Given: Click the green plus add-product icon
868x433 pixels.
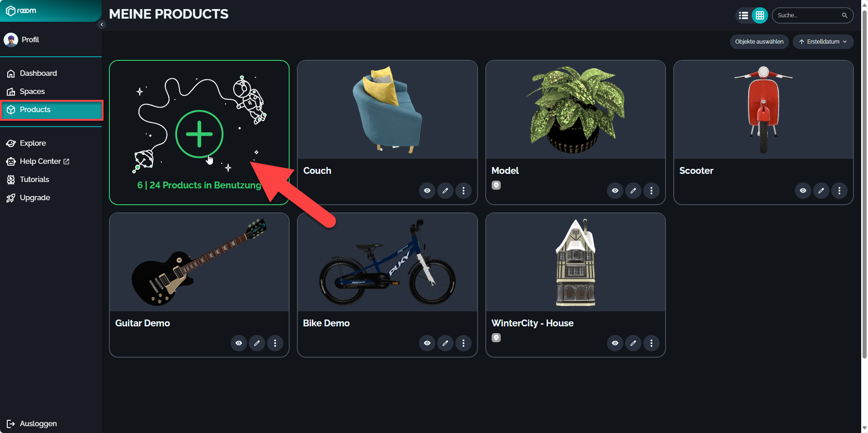Looking at the screenshot, I should (x=199, y=134).
